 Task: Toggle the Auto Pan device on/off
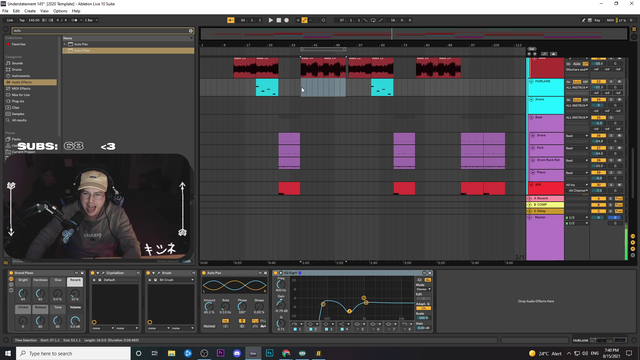tap(204, 273)
